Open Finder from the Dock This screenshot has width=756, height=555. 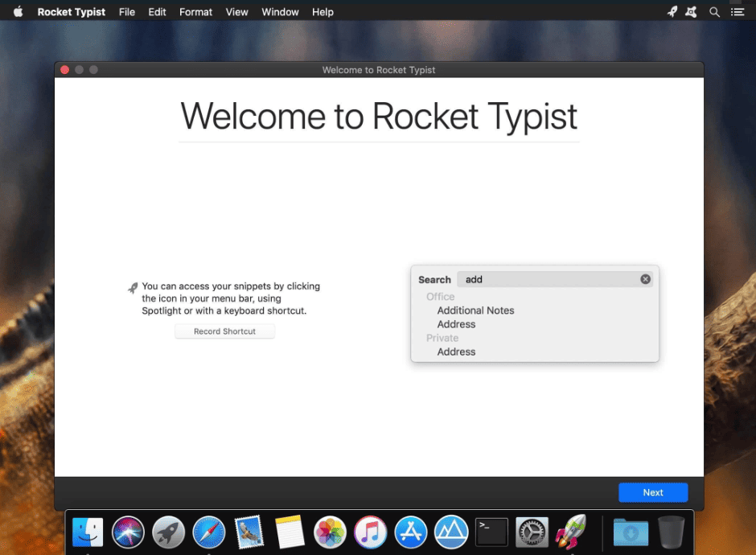pos(88,532)
